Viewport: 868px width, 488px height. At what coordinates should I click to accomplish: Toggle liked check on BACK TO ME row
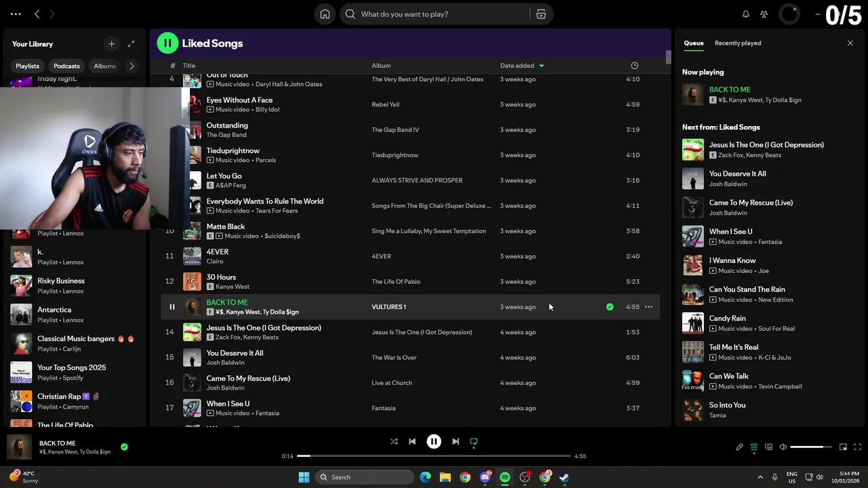[610, 307]
